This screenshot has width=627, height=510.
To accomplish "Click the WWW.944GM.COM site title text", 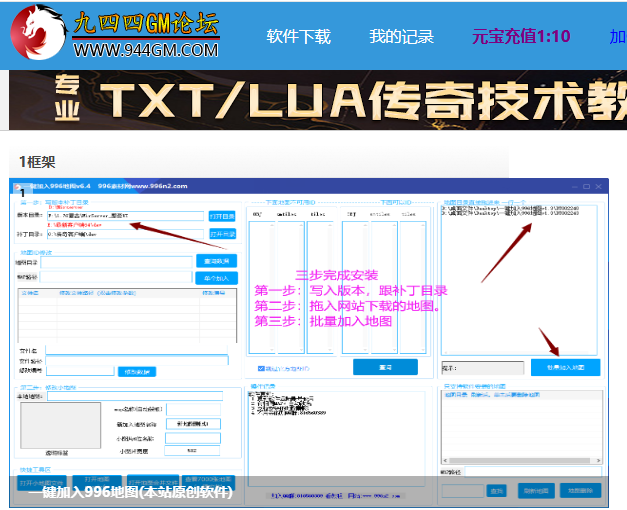I will [146, 50].
